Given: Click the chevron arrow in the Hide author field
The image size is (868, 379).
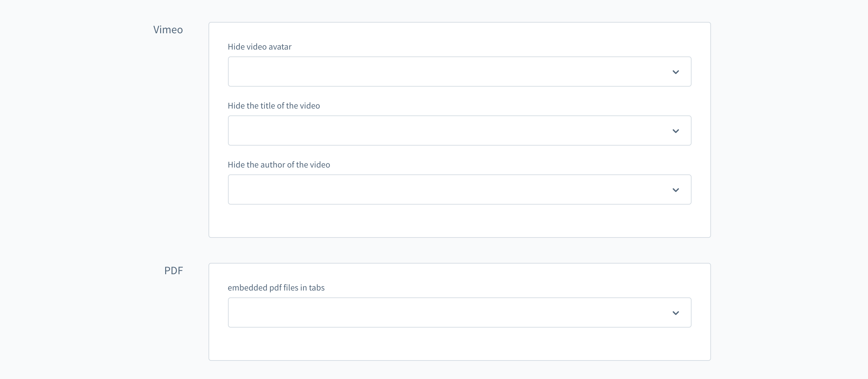Looking at the screenshot, I should tap(675, 190).
